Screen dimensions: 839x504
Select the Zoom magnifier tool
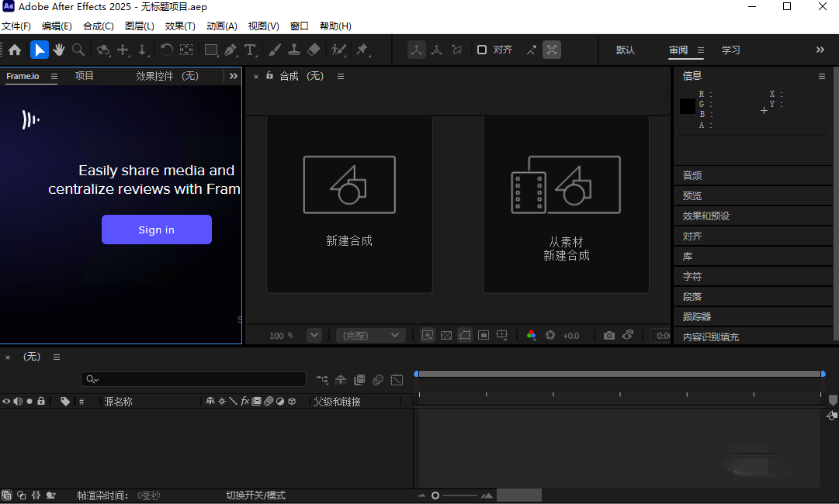tap(78, 50)
